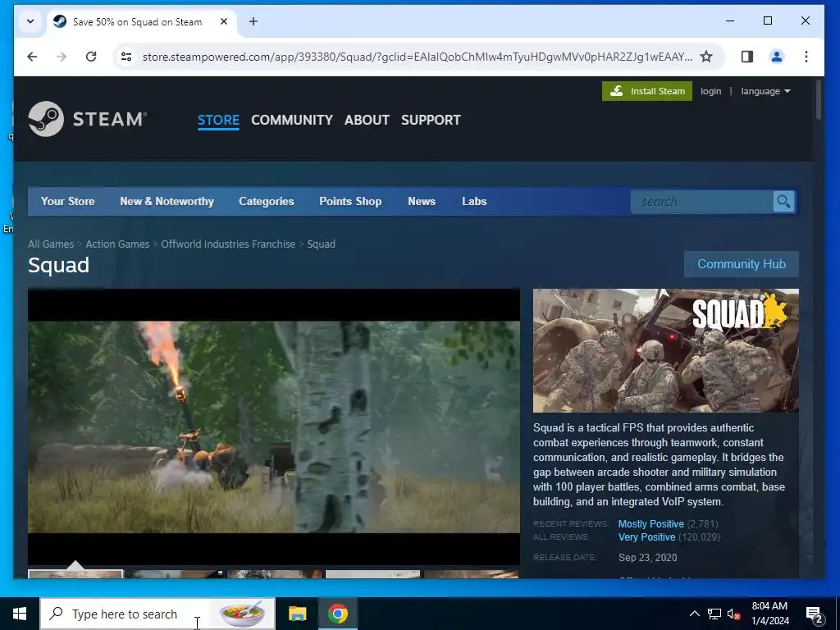Viewport: 840px width, 630px height.
Task: Select the first highlighted media thumbnail
Action: pyautogui.click(x=75, y=574)
